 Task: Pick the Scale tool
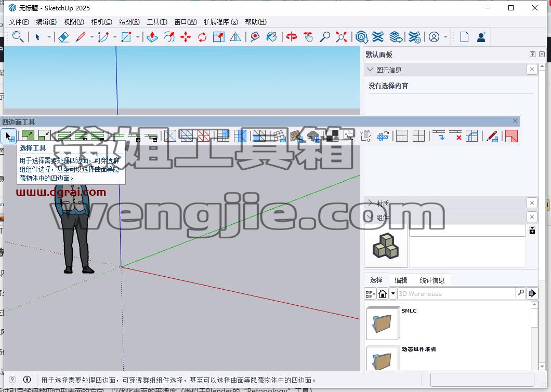[x=218, y=37]
